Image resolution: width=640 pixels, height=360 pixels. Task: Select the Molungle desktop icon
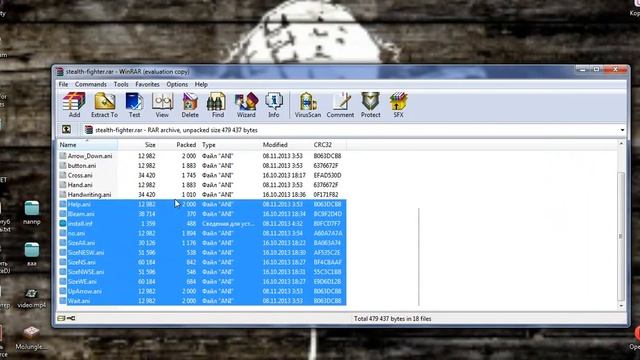[x=31, y=338]
